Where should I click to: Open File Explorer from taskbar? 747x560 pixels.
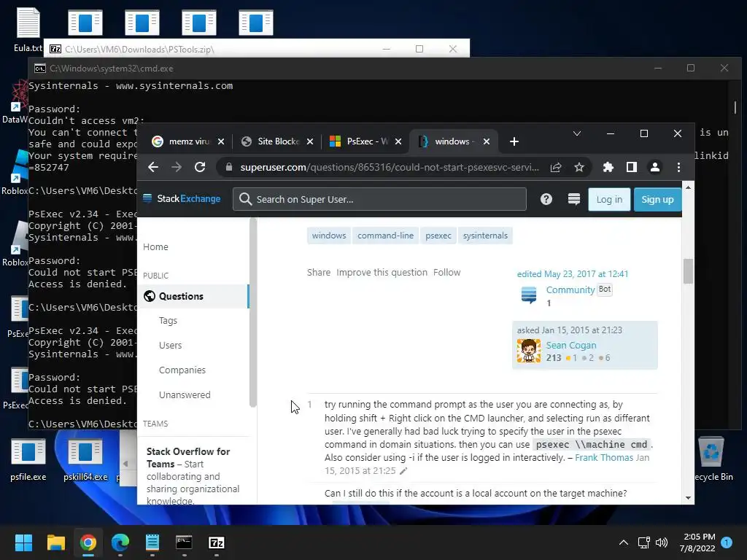pos(55,542)
